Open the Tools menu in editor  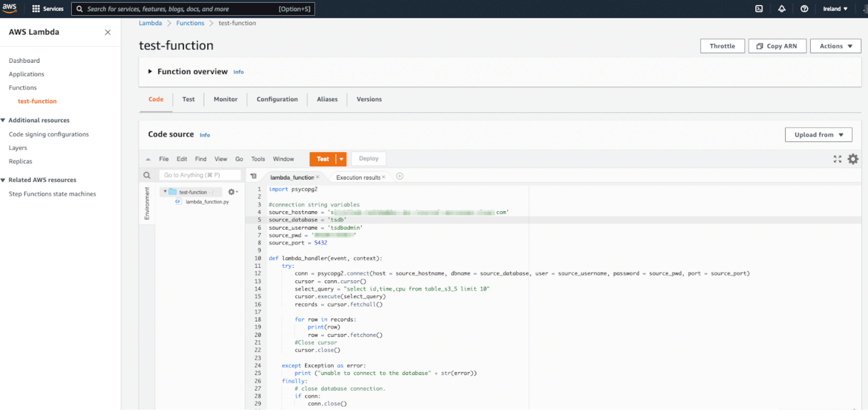[x=258, y=159]
